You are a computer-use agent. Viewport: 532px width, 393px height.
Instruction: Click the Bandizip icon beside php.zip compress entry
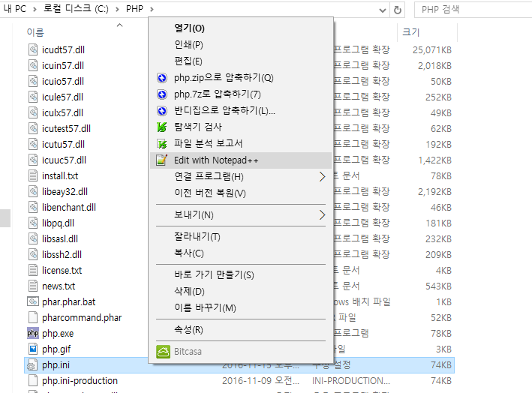[x=162, y=78]
